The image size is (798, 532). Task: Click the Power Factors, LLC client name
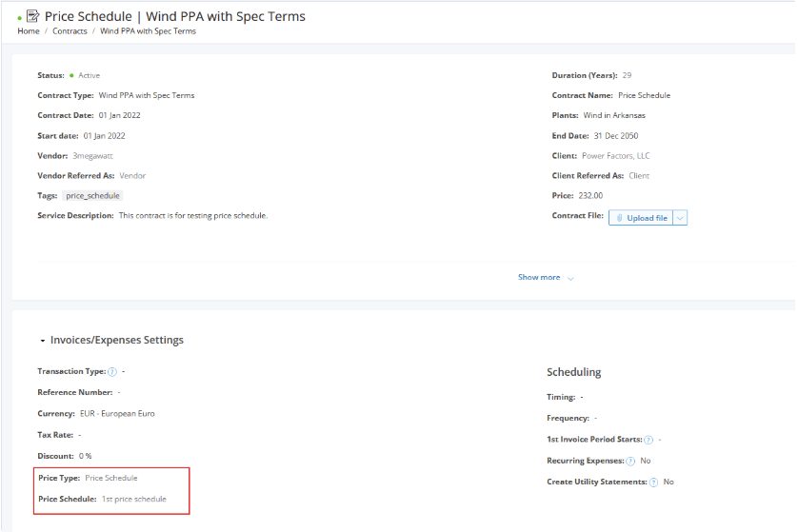615,155
